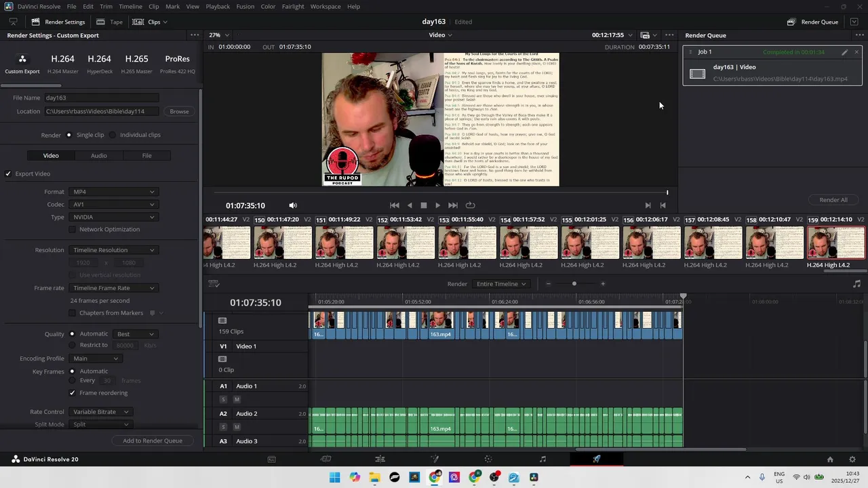868x488 pixels.
Task: Select Restrict to quality radio button
Action: pyautogui.click(x=72, y=345)
